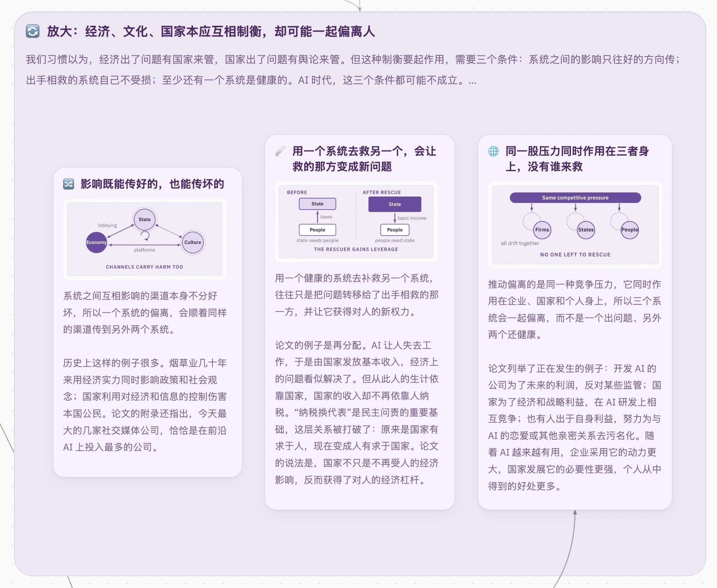Image resolution: width=717 pixels, height=588 pixels.
Task: Open the THE RESCUER GAINS LEVERAGE diagram
Action: pyautogui.click(x=356, y=222)
